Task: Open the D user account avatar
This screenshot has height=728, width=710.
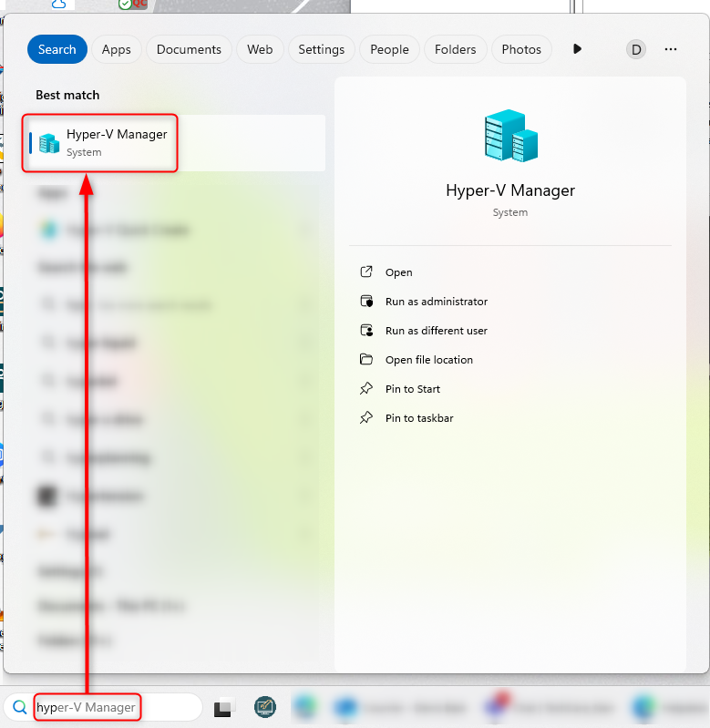Action: 635,49
